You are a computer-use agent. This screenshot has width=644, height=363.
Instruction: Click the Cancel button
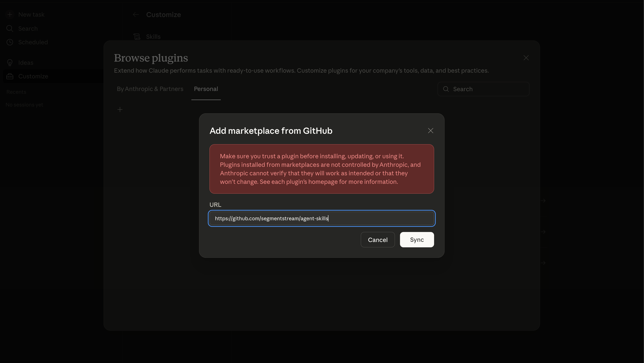pos(377,240)
